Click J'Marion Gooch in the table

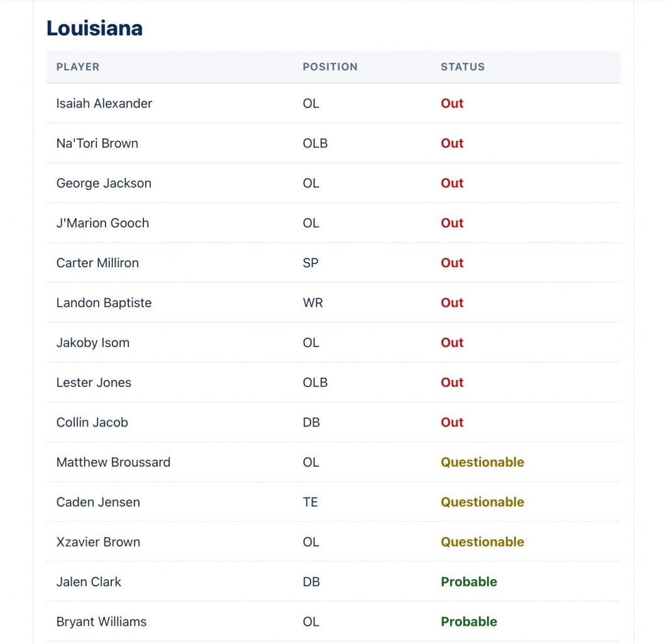tap(102, 223)
